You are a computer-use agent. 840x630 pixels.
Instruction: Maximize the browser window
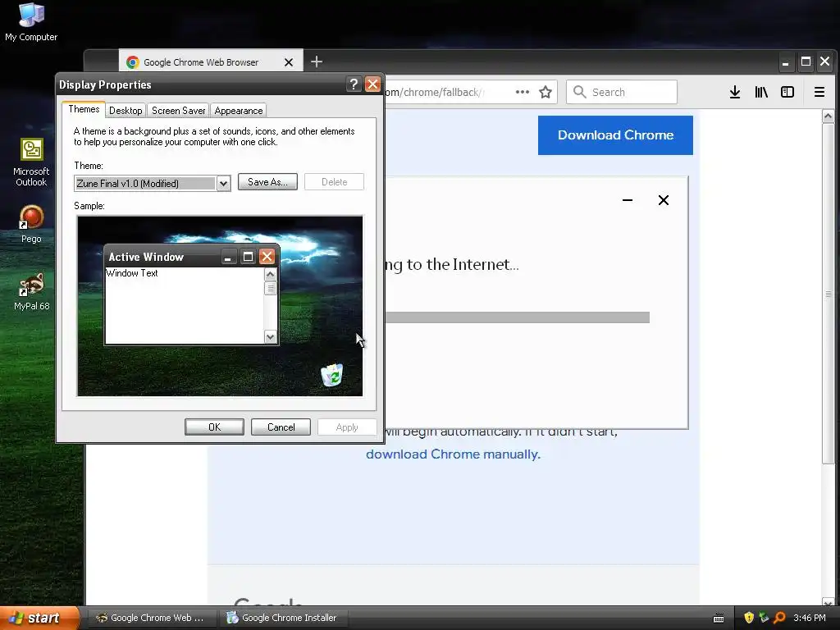point(806,62)
